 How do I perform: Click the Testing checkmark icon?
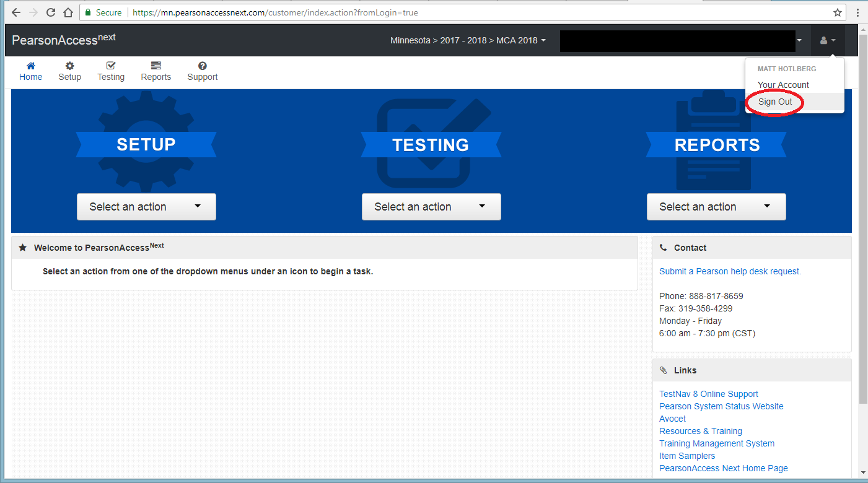pos(111,66)
